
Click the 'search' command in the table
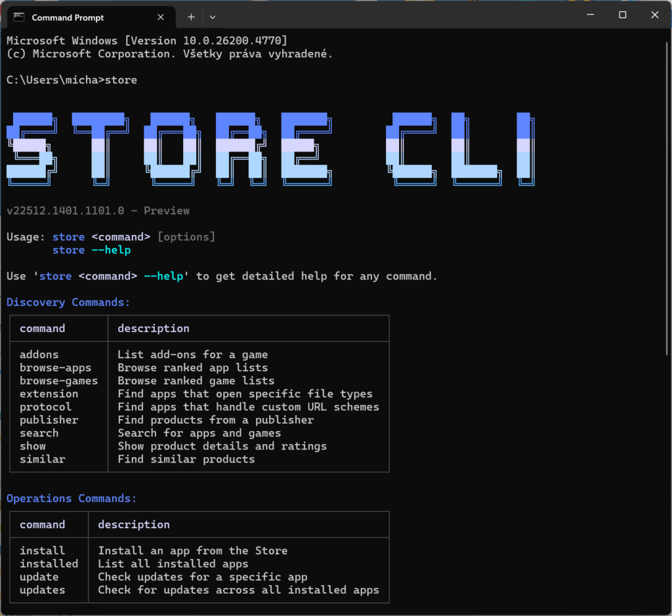(39, 433)
